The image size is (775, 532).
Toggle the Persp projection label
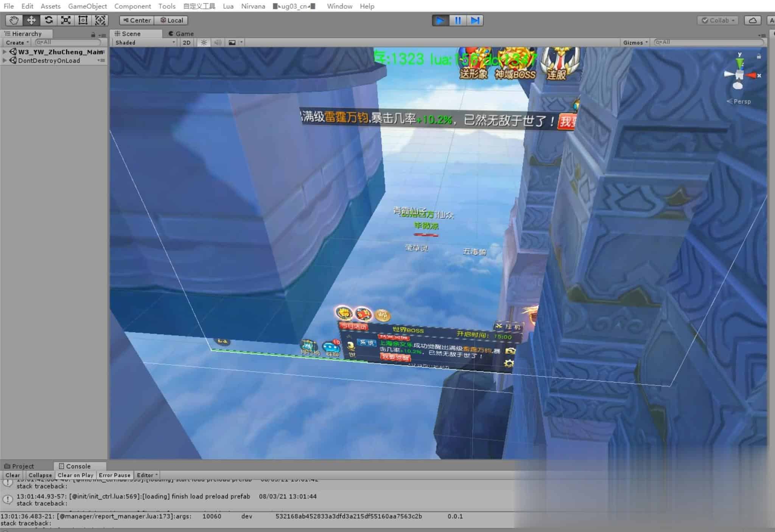[739, 101]
